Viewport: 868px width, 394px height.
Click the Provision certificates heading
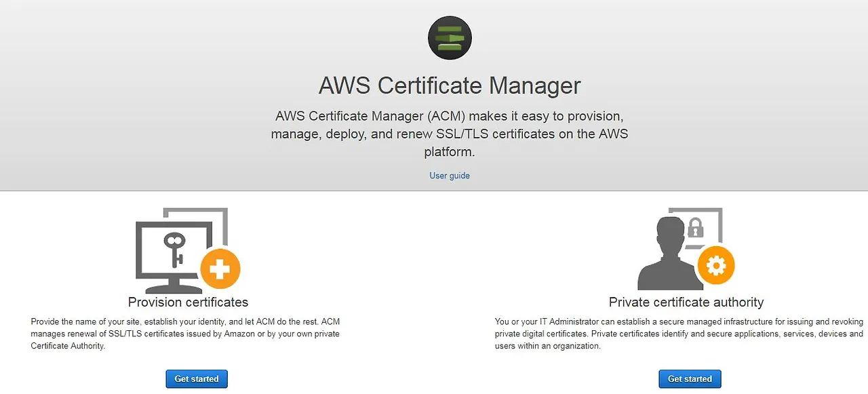tap(188, 302)
